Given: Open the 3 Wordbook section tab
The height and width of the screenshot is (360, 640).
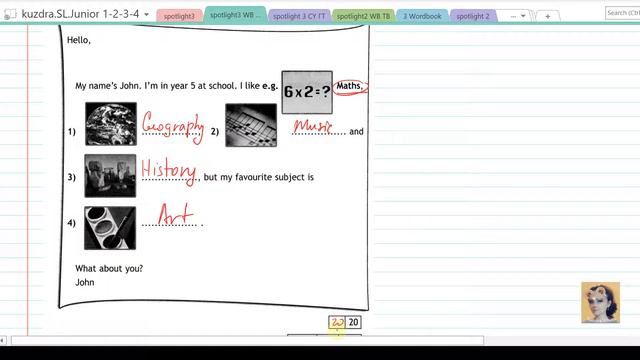Looking at the screenshot, I should (x=422, y=16).
